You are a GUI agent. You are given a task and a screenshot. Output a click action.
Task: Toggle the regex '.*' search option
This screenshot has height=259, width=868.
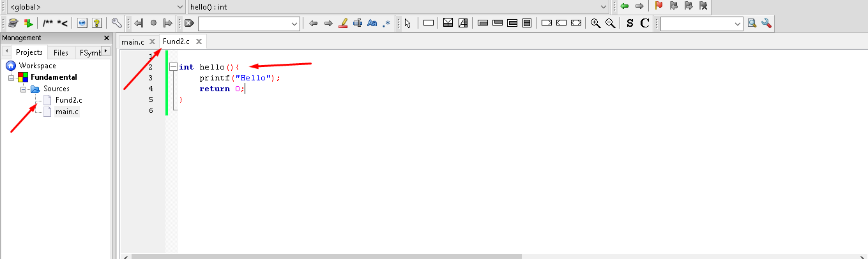386,23
